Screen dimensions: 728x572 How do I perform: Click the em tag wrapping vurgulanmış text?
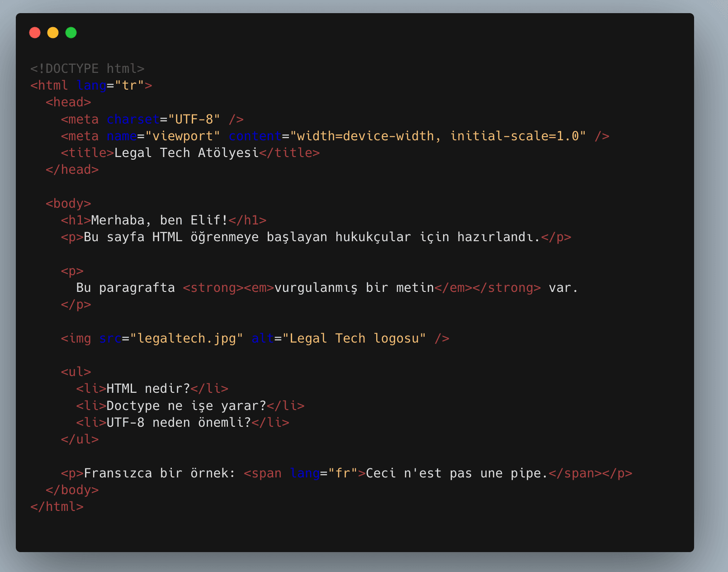point(258,287)
